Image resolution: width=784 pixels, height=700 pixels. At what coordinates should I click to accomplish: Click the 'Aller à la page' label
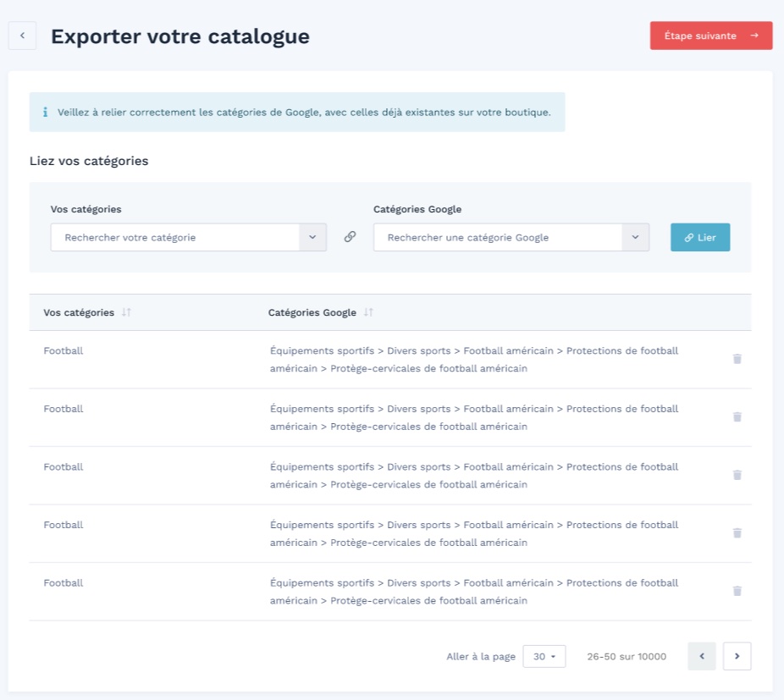coord(481,657)
